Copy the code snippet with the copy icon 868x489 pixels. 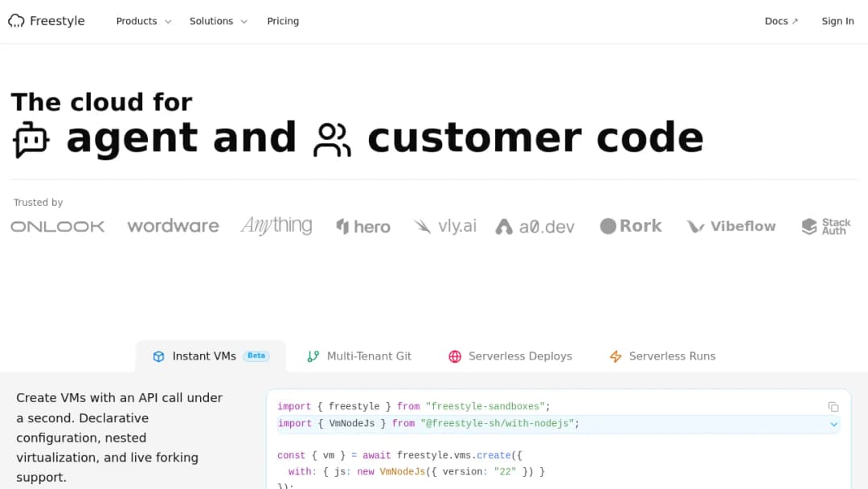[833, 407]
